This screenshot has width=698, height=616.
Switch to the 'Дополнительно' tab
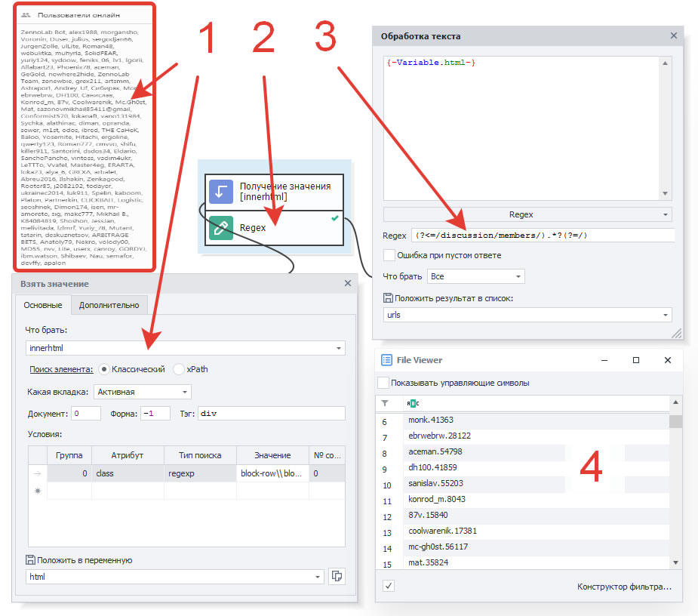[x=109, y=305]
